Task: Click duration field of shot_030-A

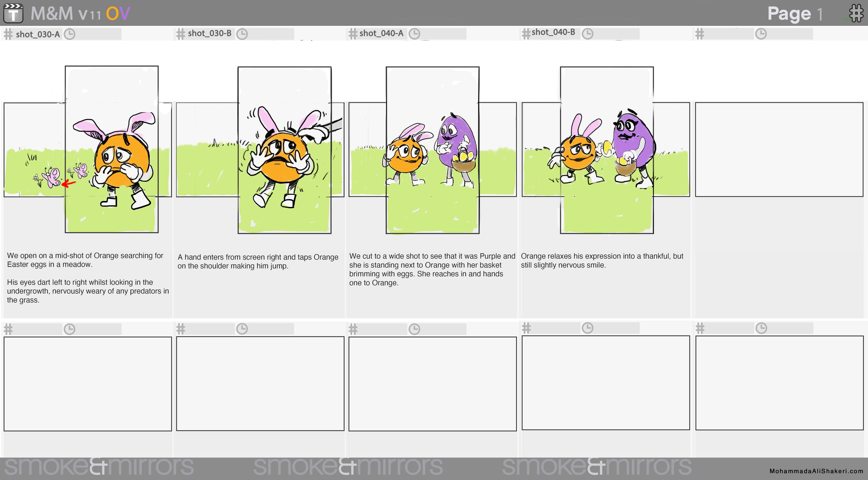Action: 98,34
